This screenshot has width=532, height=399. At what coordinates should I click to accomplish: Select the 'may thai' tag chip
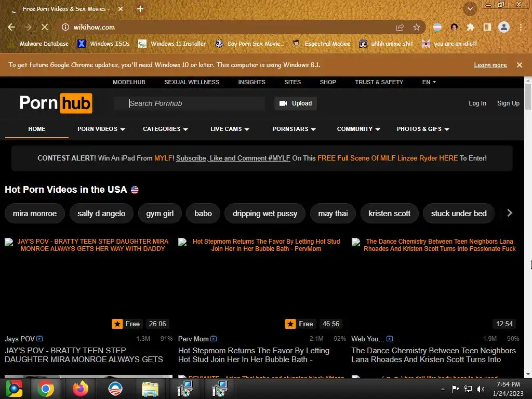333,214
